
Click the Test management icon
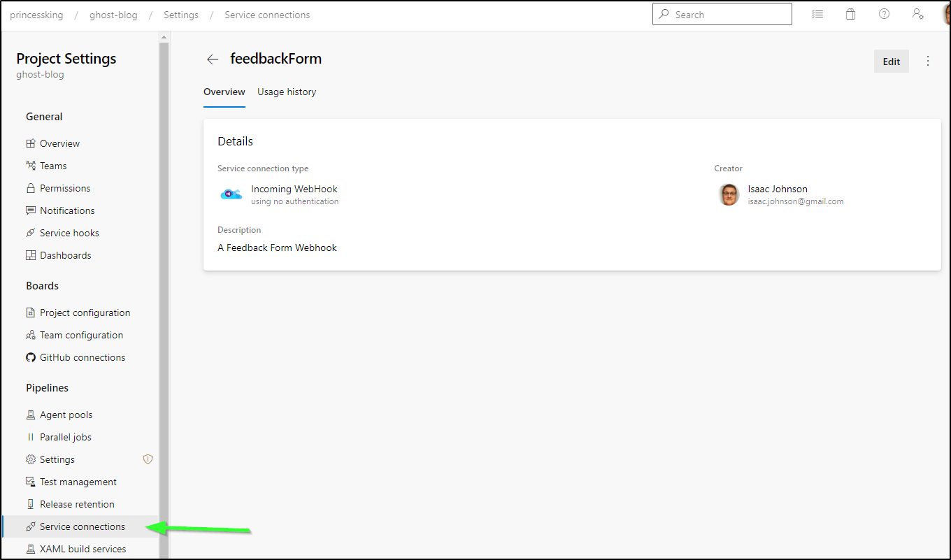31,482
